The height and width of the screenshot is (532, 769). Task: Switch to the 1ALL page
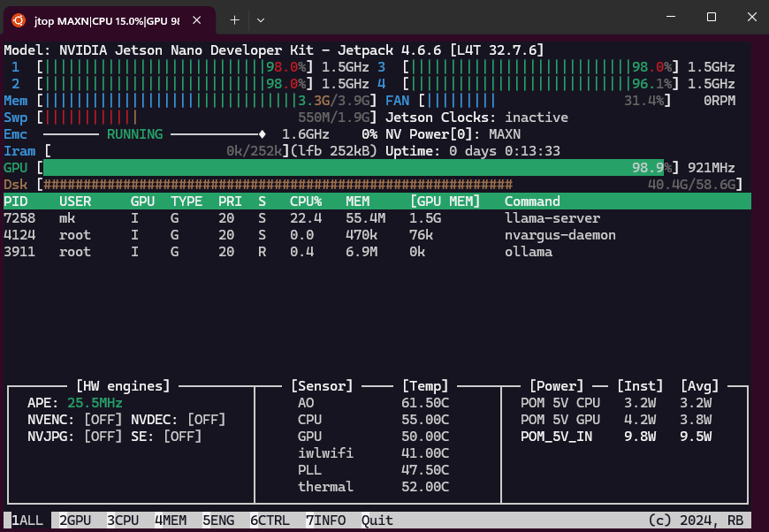(27, 521)
